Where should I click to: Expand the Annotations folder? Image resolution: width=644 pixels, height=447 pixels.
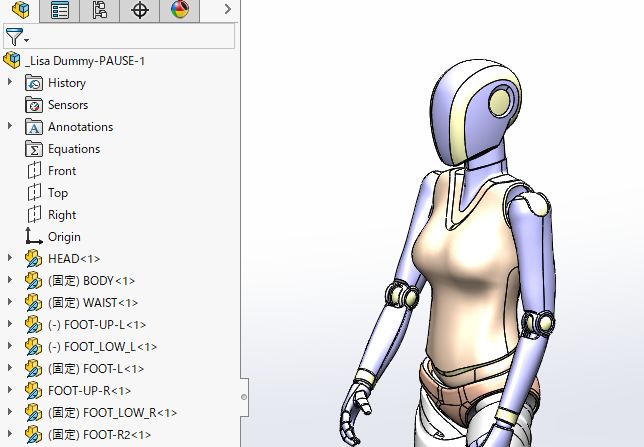(10, 126)
